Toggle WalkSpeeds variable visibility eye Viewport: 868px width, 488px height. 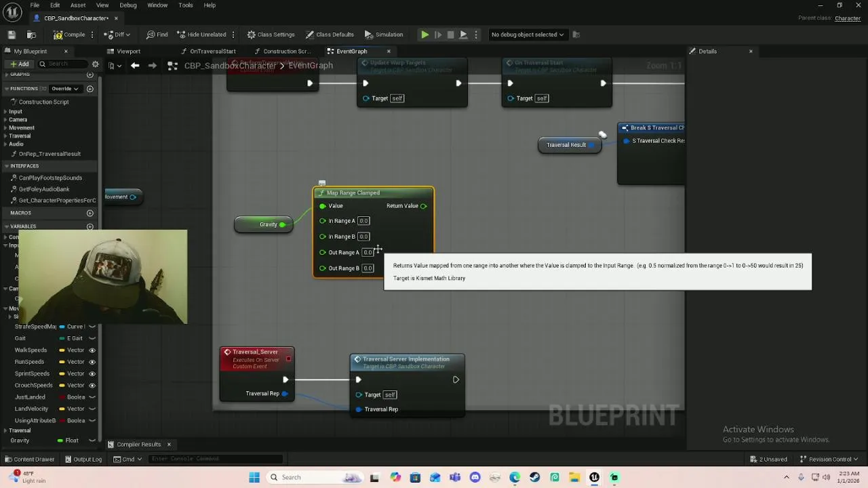(x=92, y=350)
